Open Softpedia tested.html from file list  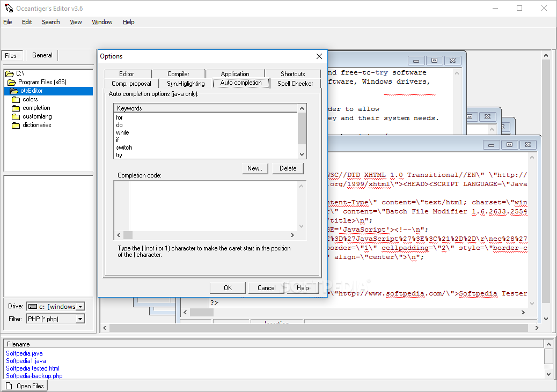[33, 368]
